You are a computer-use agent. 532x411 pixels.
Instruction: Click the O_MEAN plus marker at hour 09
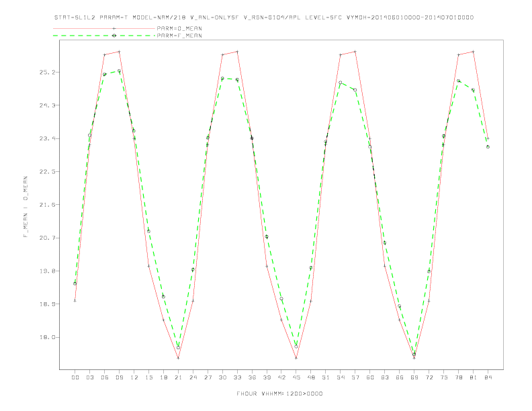pyautogui.click(x=119, y=52)
